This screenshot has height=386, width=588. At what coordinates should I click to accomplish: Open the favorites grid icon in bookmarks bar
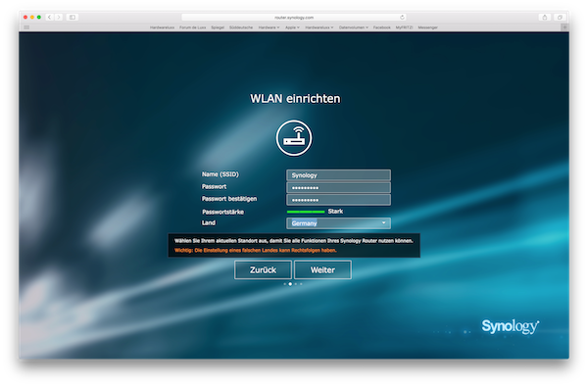coord(26,27)
